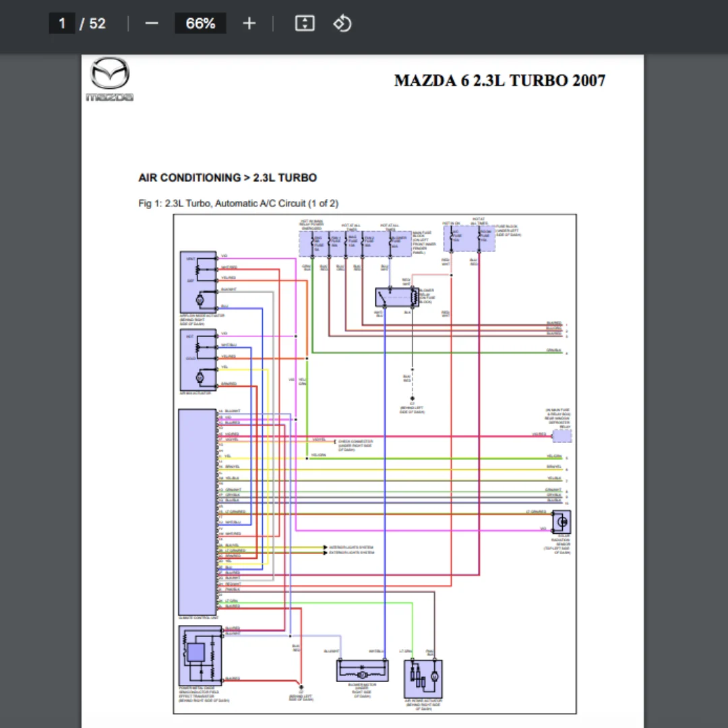Click the fuse block under left side of dash
The image size is (728, 728).
click(469, 239)
